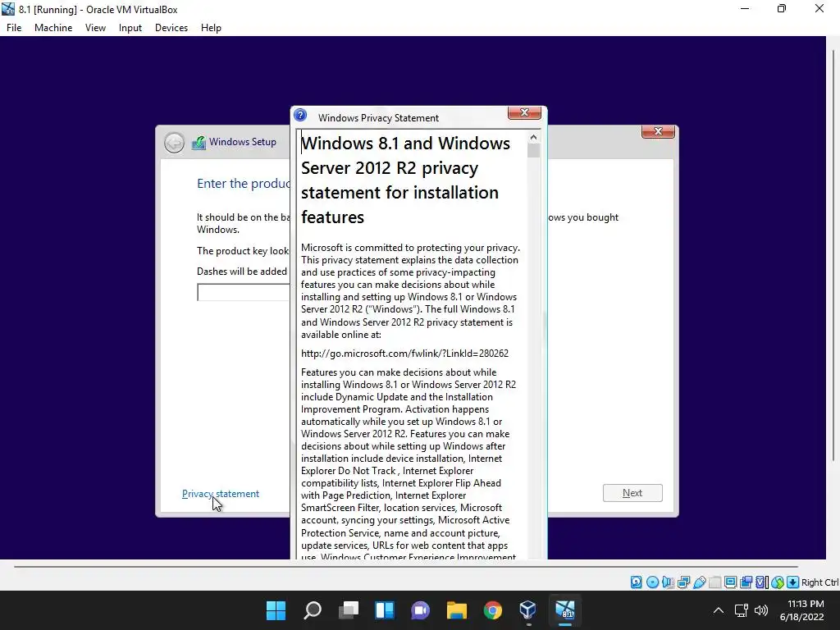The image size is (840, 630).
Task: Close the Windows Setup window
Action: click(x=658, y=131)
